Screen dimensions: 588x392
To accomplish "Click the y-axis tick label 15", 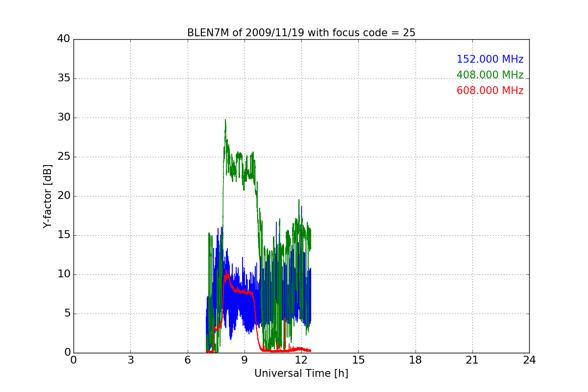I will pyautogui.click(x=64, y=235).
